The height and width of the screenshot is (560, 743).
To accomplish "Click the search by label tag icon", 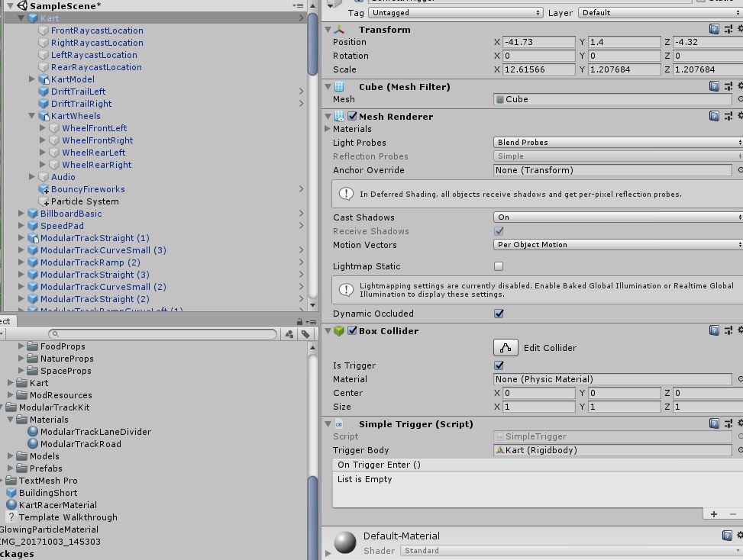I will 305,334.
